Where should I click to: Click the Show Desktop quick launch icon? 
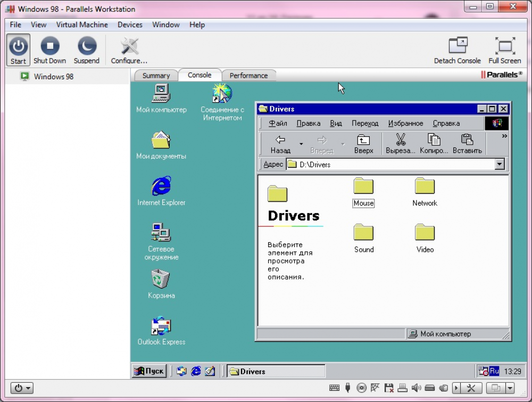pos(210,371)
